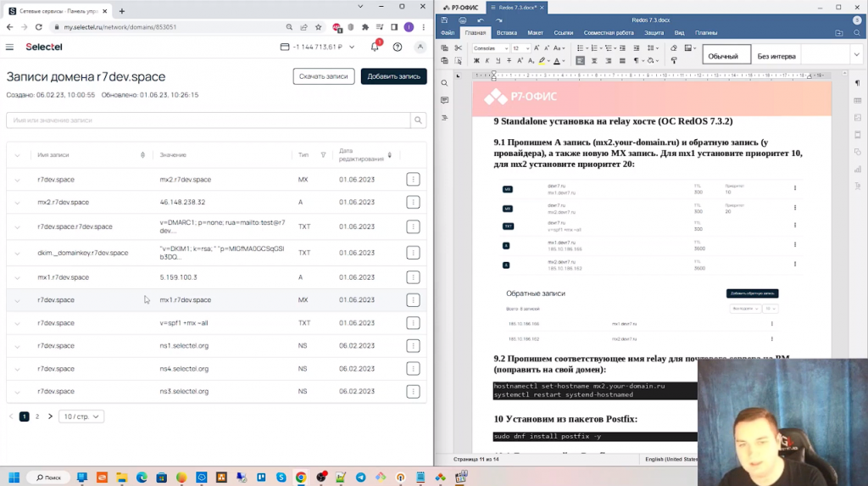The image size is (868, 486).
Task: Expand the paragraph styles gallery arrow
Action: 856,55
